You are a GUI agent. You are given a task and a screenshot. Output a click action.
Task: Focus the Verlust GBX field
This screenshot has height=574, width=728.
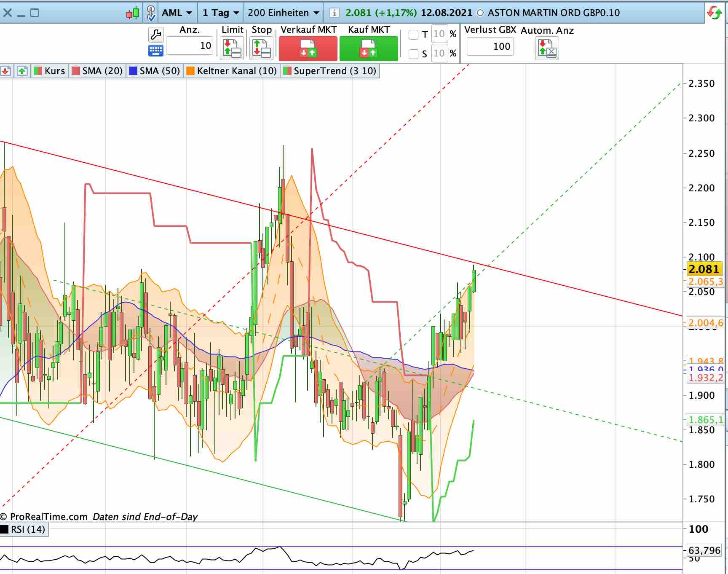490,46
